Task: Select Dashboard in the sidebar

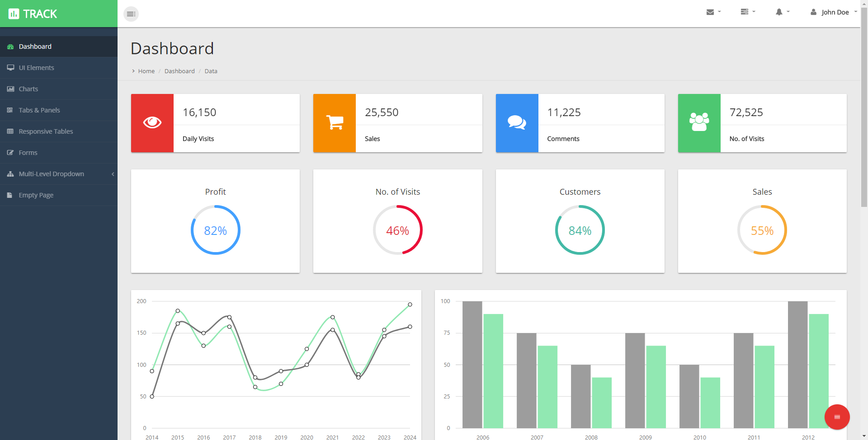Action: pos(59,47)
